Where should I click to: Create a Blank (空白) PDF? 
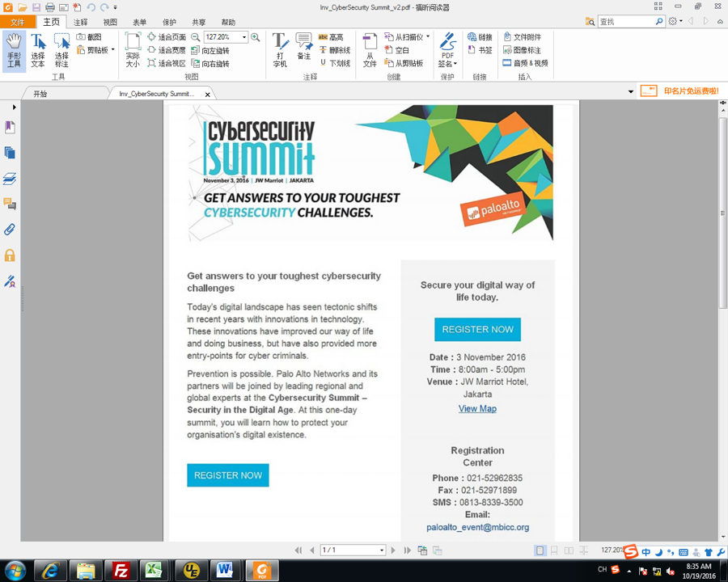point(397,49)
